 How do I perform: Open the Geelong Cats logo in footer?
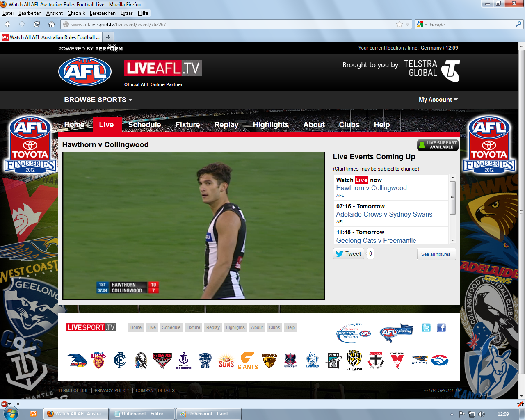click(205, 360)
